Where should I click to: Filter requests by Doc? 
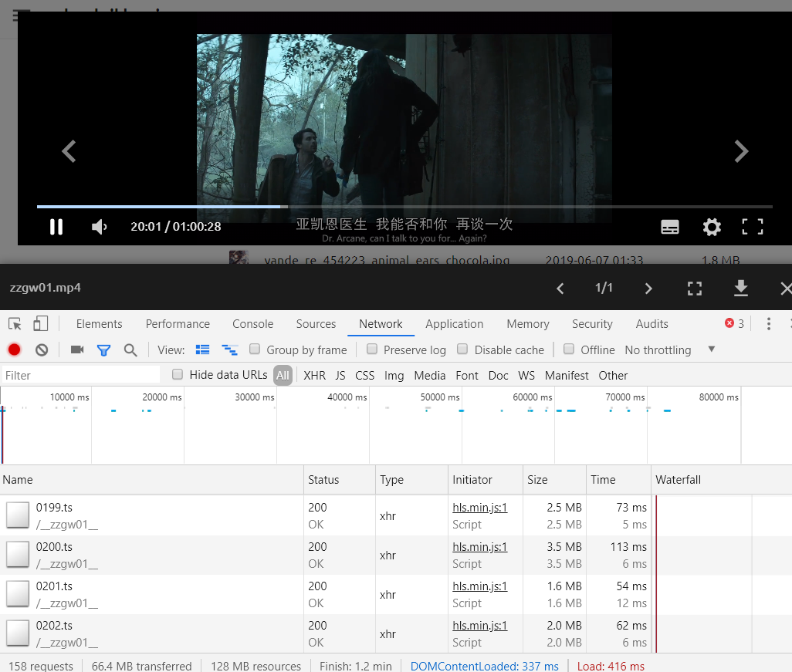pyautogui.click(x=498, y=375)
